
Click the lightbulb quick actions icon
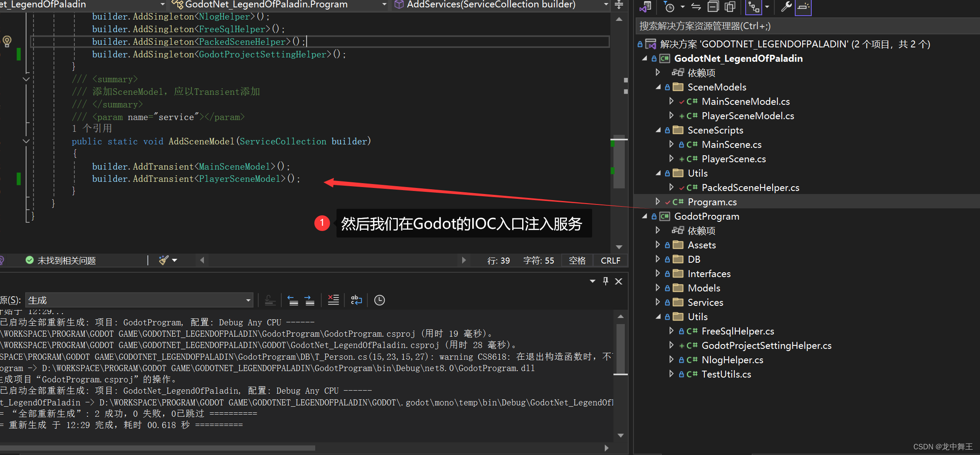[x=7, y=42]
